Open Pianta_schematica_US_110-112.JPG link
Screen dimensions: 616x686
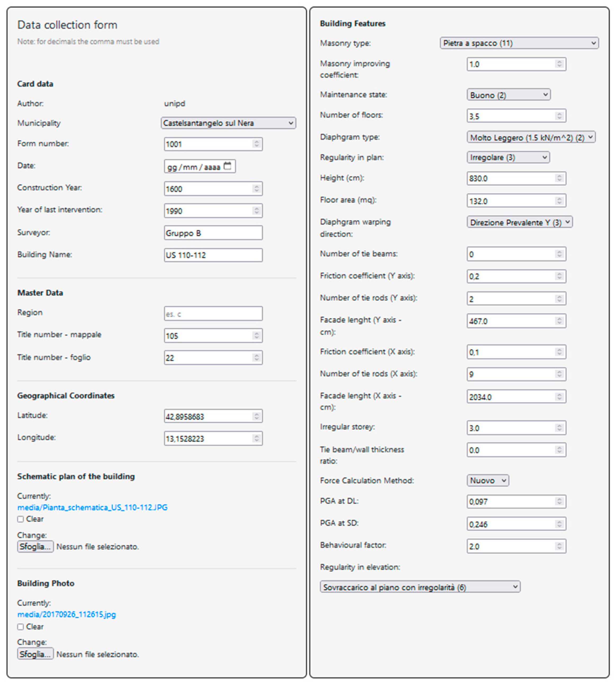pos(92,507)
